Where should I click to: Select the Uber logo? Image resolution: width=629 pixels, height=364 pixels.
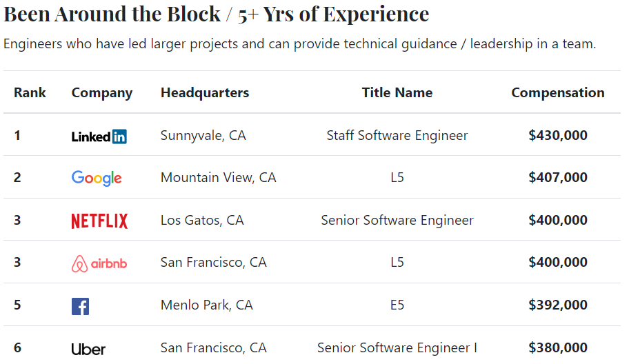[88, 349]
